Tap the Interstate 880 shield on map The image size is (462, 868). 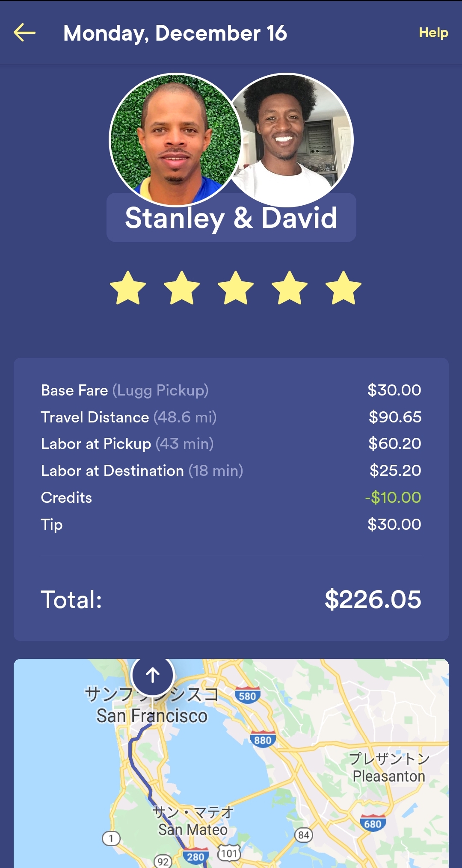click(262, 740)
